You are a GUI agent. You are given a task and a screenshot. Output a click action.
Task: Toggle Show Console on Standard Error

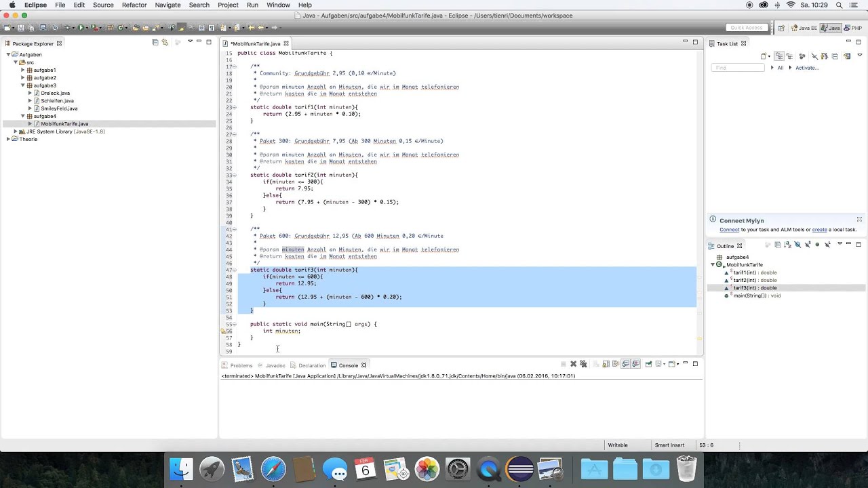point(636,364)
